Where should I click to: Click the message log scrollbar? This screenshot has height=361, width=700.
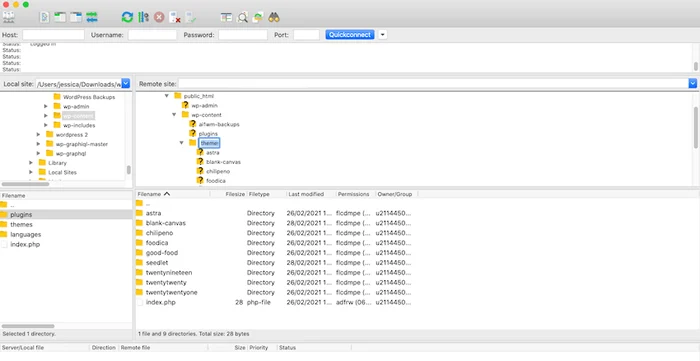pyautogui.click(x=696, y=66)
